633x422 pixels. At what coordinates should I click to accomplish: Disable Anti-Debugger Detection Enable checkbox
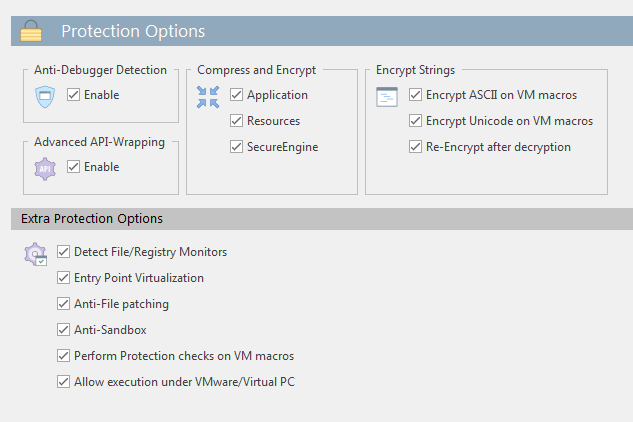pos(73,95)
